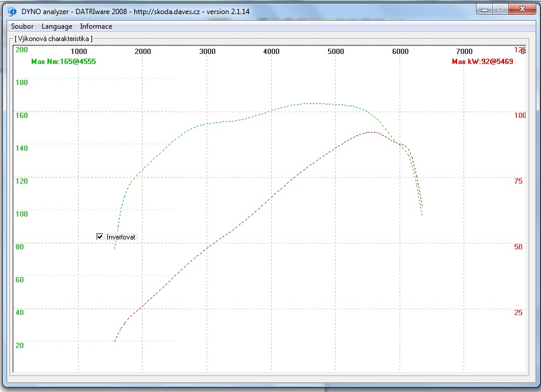The height and width of the screenshot is (392, 541).
Task: Open the Language menu
Action: tap(57, 26)
